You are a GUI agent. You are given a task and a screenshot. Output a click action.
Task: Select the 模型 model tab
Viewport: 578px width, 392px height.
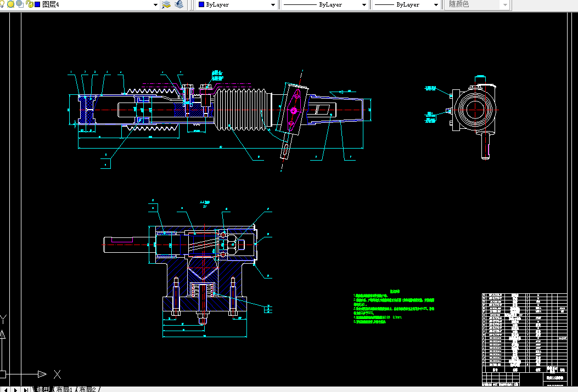(43, 389)
